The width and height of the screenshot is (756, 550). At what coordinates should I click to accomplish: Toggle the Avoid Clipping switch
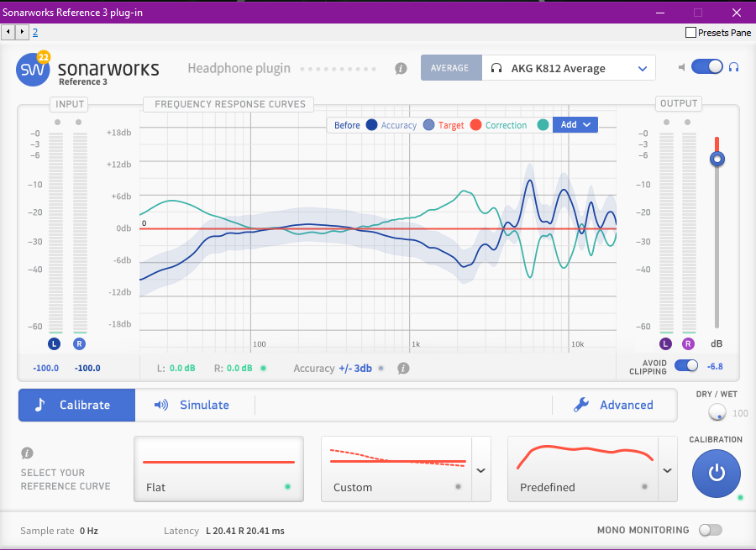pyautogui.click(x=686, y=365)
